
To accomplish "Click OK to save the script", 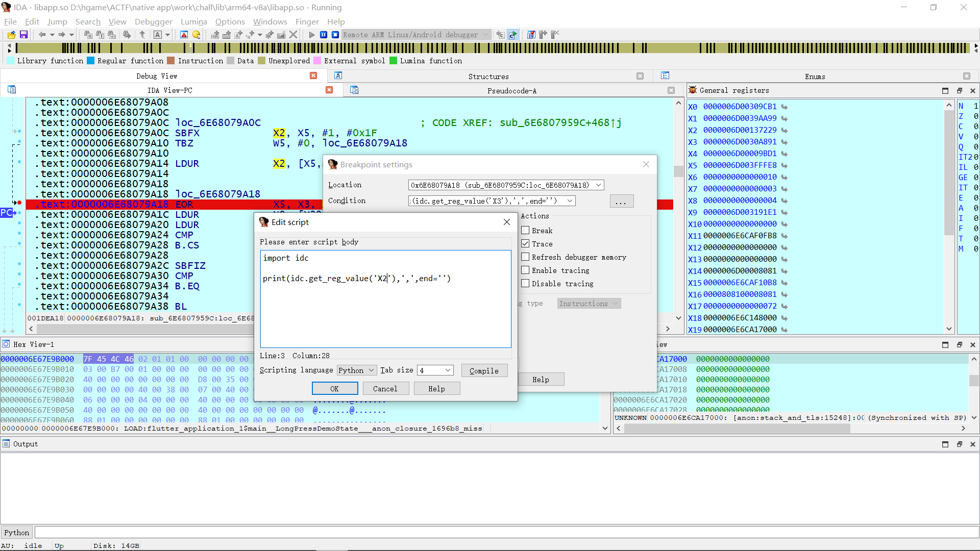I will (335, 388).
